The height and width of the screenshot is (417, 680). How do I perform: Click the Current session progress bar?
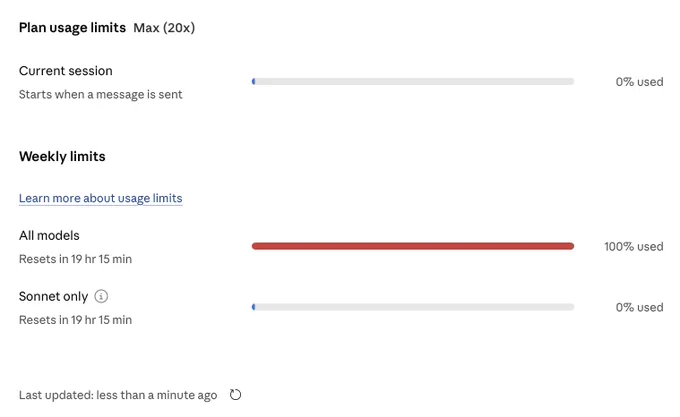(x=413, y=81)
